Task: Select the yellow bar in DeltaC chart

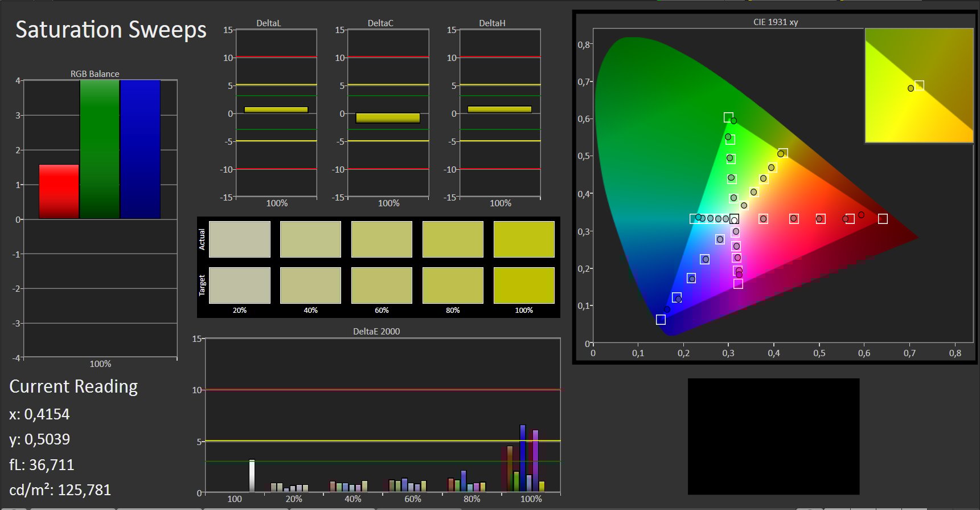Action: [388, 118]
